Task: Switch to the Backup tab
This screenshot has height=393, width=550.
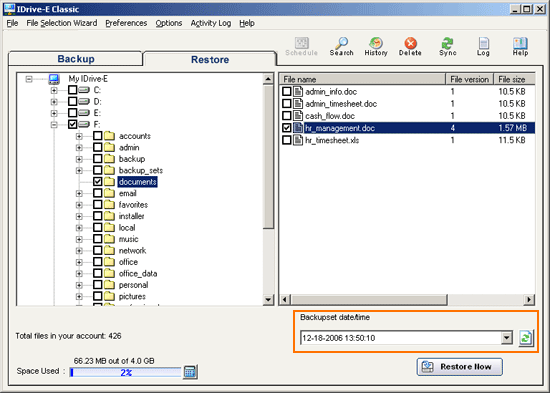Action: coord(76,59)
